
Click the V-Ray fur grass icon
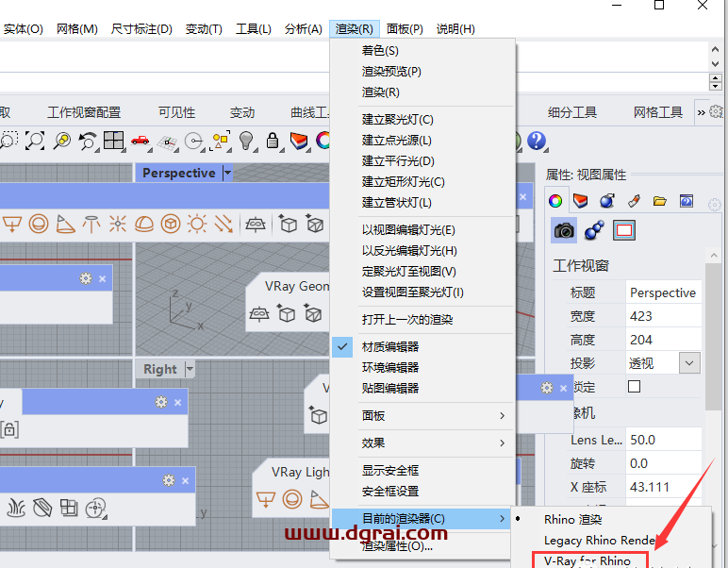pyautogui.click(x=16, y=508)
